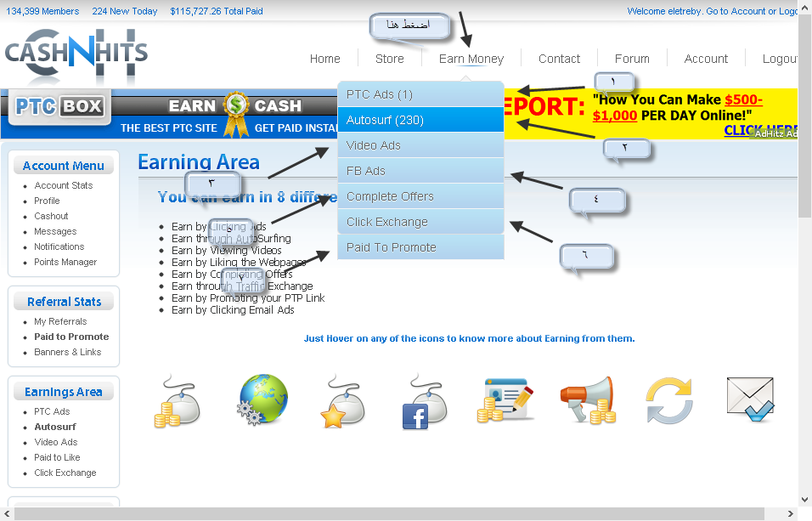Click the envelope with checkmark icon

750,399
